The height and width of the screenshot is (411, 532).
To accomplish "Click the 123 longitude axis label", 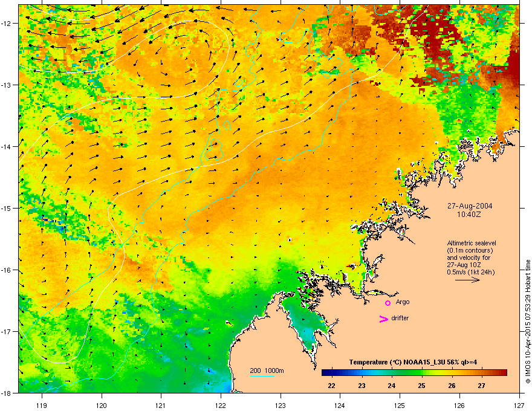I will pyautogui.click(x=281, y=405).
